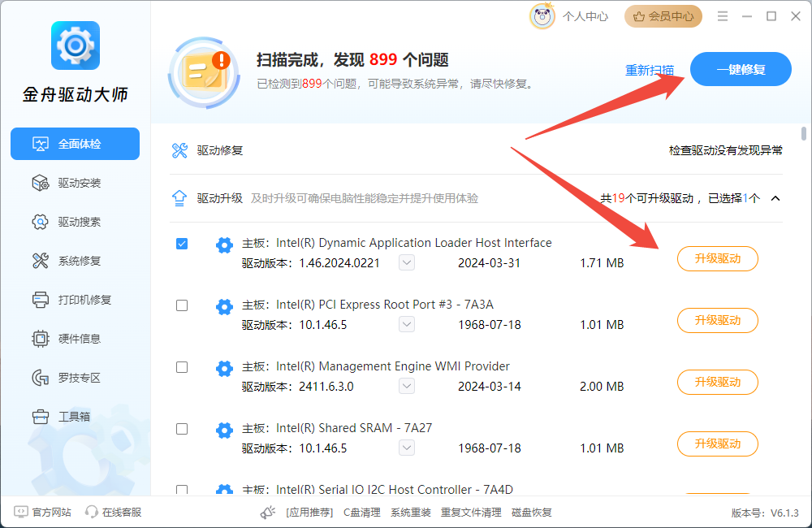Open 磁盘恢复 recommended app link

point(531,513)
